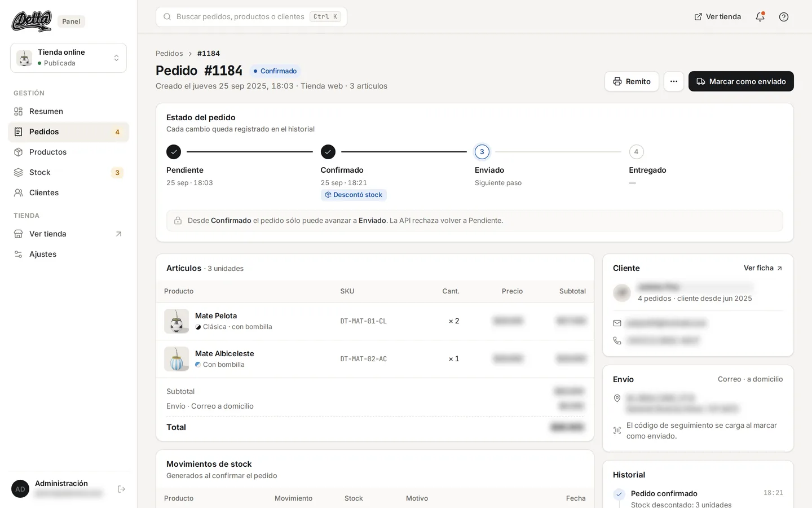Open Stock in the sidebar

click(68, 173)
